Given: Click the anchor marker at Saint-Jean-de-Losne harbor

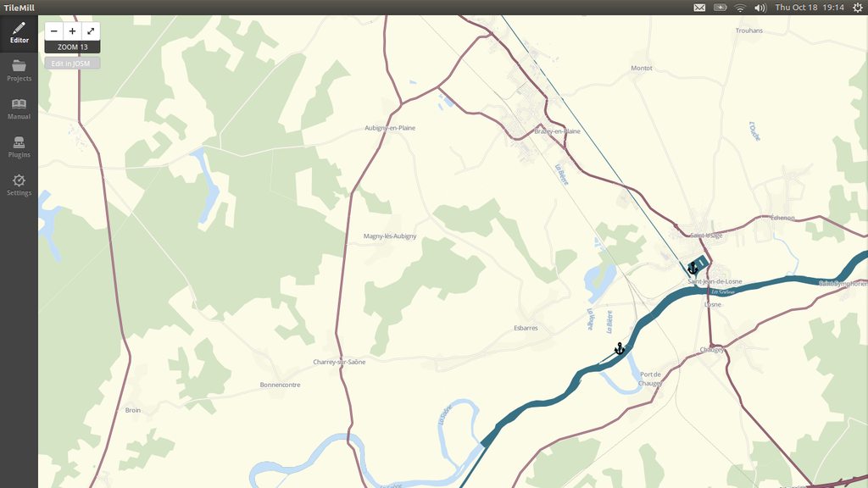Looking at the screenshot, I should pyautogui.click(x=693, y=269).
